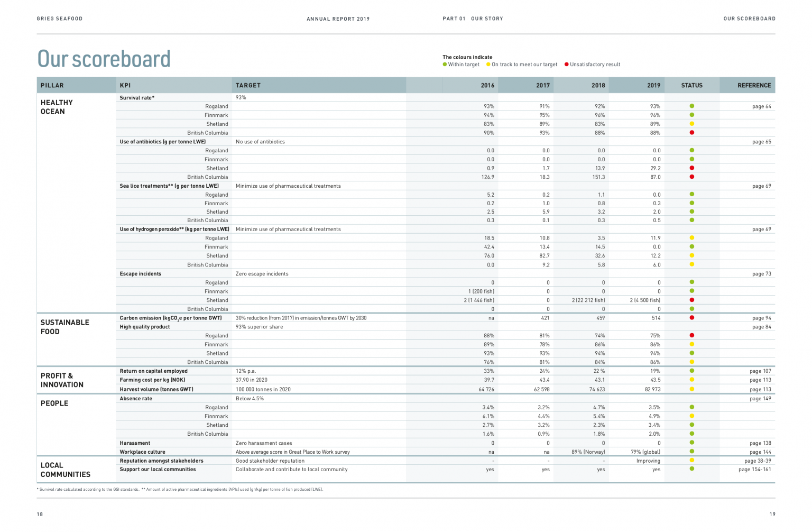Screen dimensions: 812x532
Task: Click the green status dot for Harassment row
Action: pos(693,443)
